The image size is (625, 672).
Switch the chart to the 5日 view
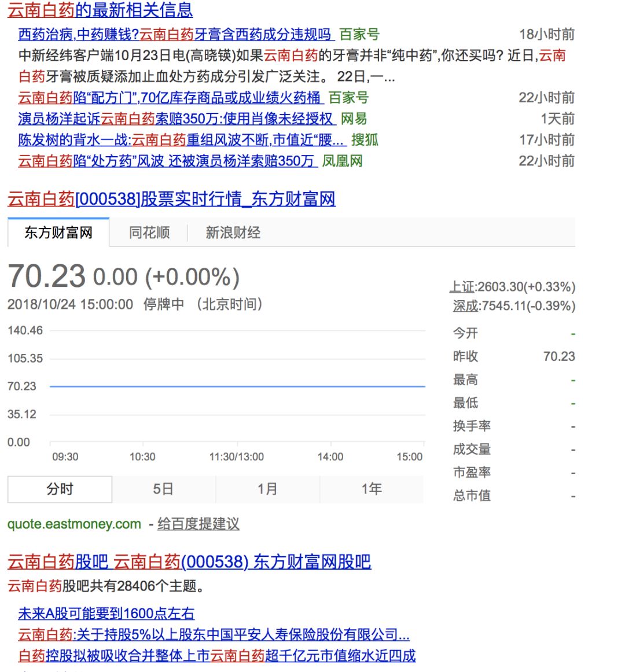[x=163, y=489]
